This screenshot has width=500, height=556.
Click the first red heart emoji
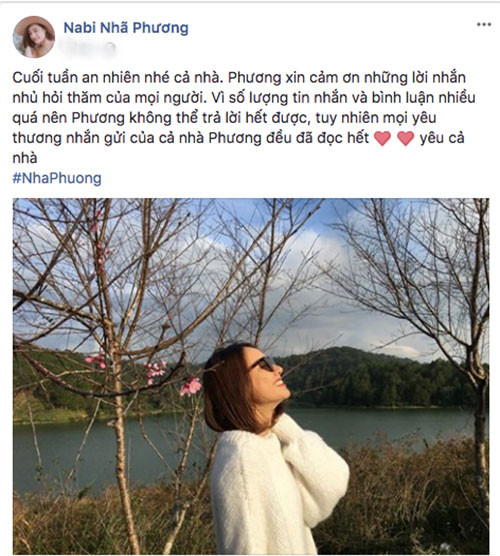tap(383, 138)
